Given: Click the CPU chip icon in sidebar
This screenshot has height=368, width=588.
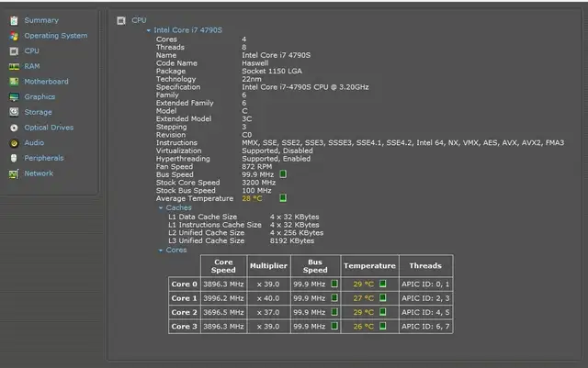Looking at the screenshot, I should [x=14, y=51].
